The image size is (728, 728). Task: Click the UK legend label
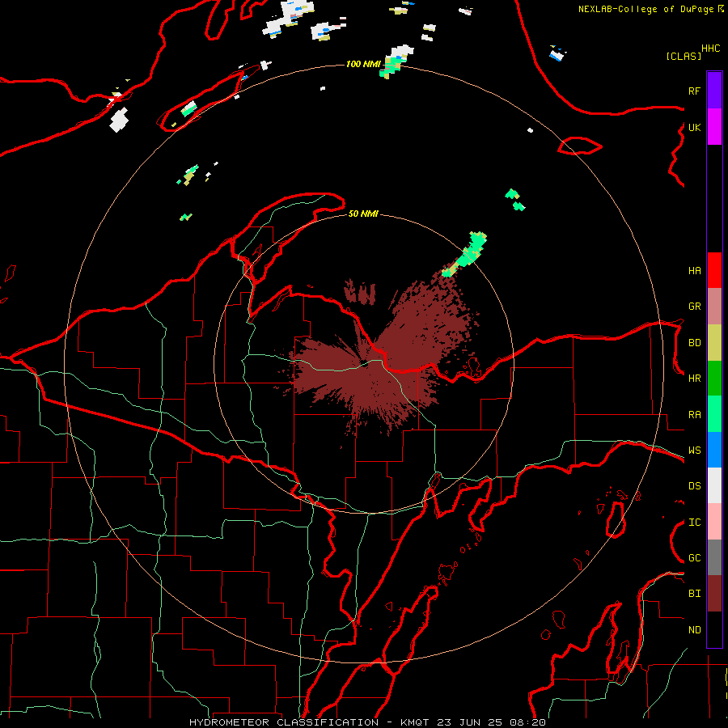tap(694, 127)
